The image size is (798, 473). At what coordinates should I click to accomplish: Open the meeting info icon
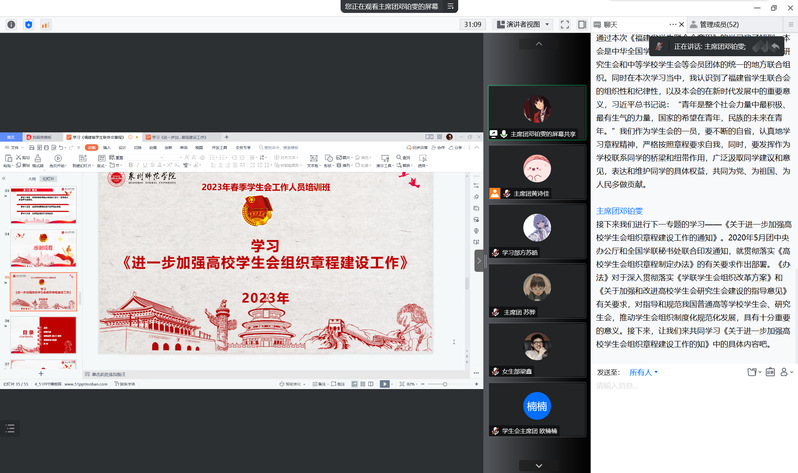11,24
